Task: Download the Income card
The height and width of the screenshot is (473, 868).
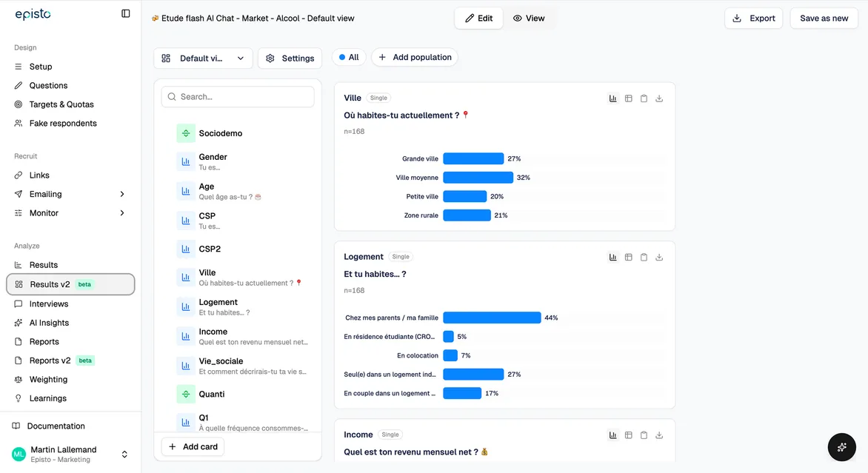Action: click(x=659, y=435)
